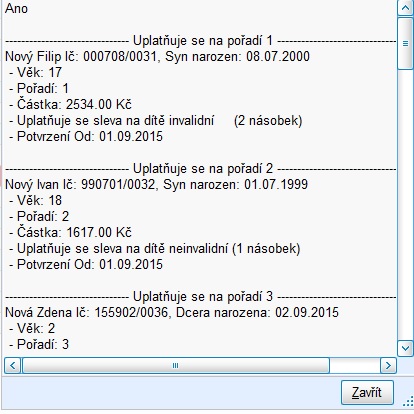414x414 pixels.
Task: Click the 'Uplatňuje se na pořadí 1' header
Action: click(203, 41)
